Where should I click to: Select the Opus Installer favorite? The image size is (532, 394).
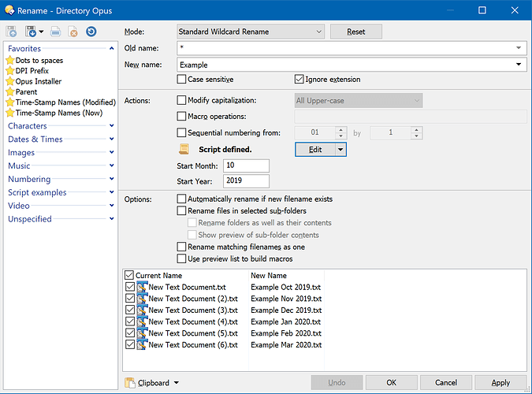(x=39, y=81)
